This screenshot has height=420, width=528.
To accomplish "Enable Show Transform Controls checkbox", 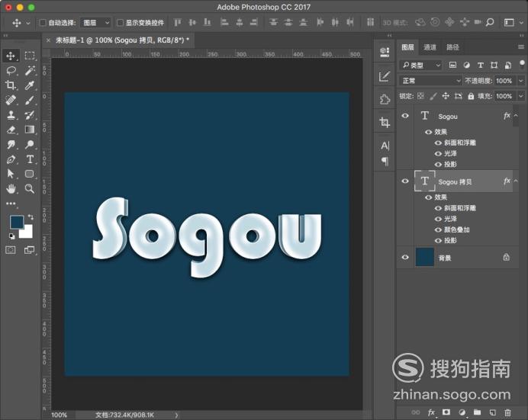I will tap(120, 23).
